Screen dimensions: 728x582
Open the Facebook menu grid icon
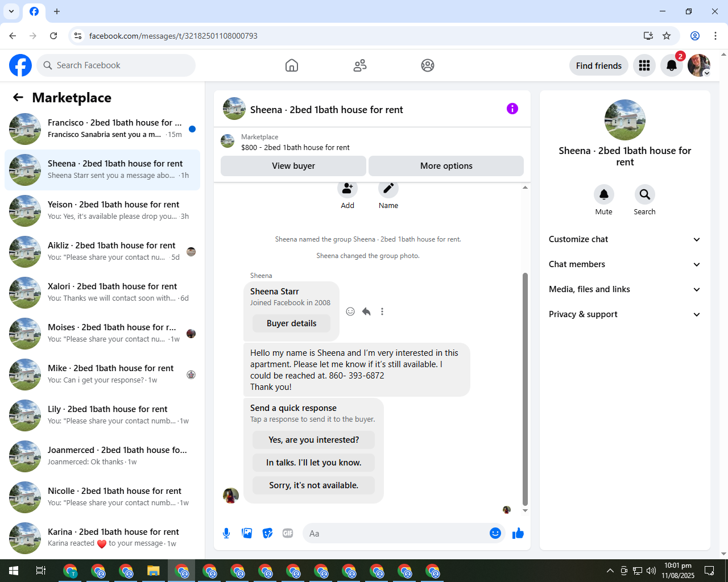(x=644, y=65)
